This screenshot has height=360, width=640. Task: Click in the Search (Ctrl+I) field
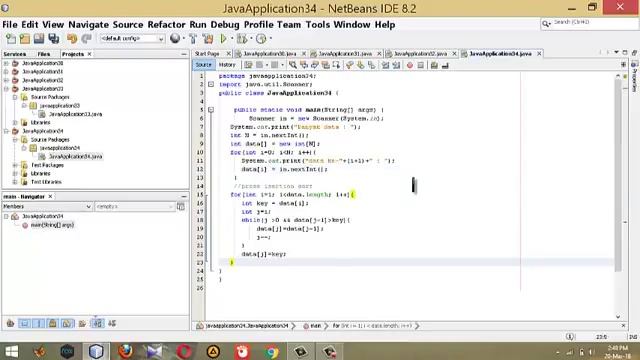click(589, 24)
